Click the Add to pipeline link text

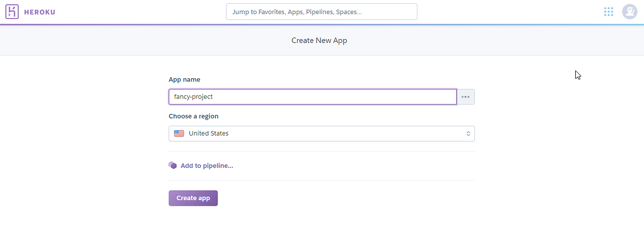(207, 166)
